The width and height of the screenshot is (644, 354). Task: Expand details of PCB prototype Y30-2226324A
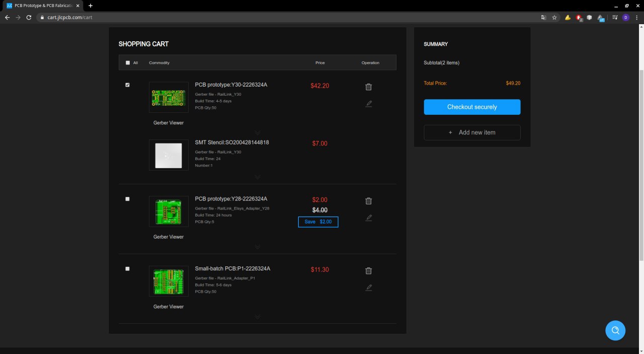click(x=258, y=133)
